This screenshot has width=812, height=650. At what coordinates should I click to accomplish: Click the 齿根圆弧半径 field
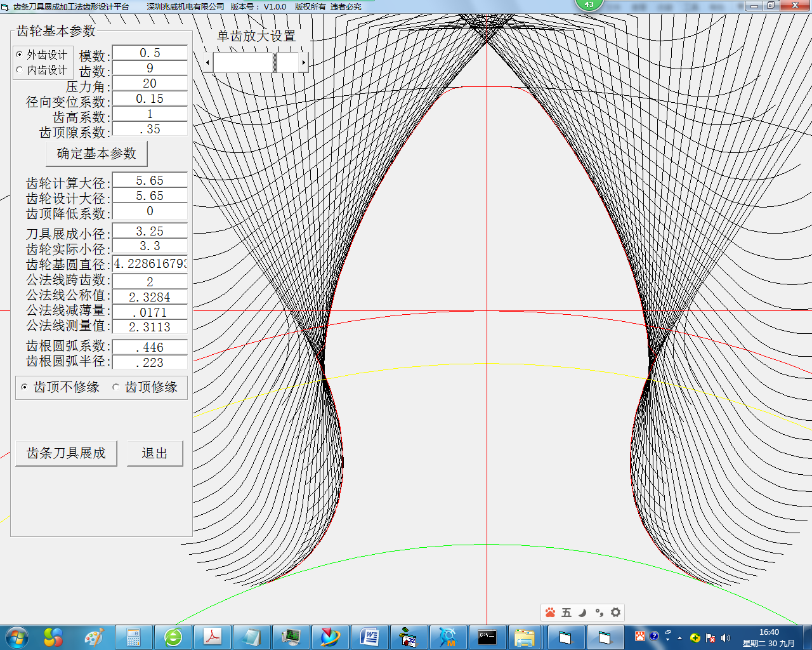[150, 362]
